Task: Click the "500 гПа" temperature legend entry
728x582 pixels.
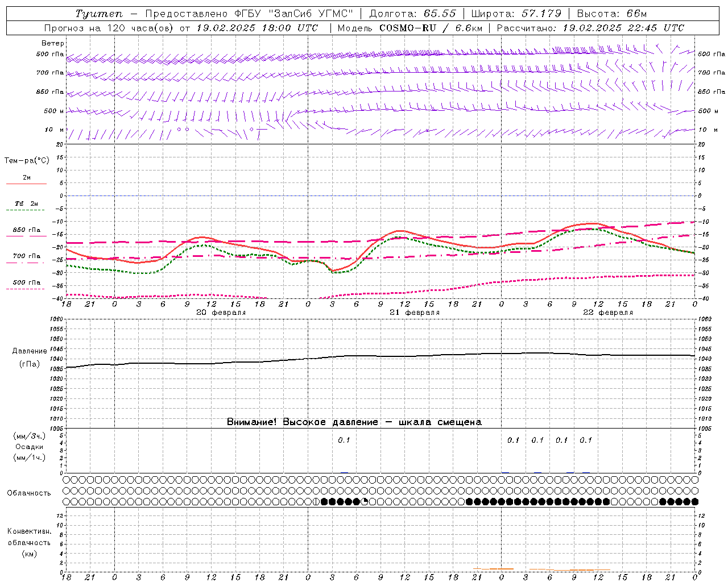Action: (27, 282)
